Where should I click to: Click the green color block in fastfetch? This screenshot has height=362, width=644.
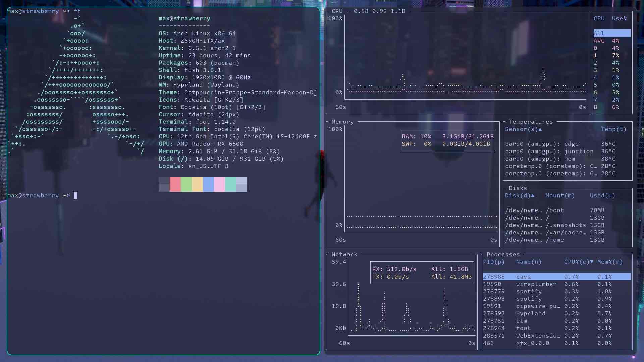click(186, 184)
